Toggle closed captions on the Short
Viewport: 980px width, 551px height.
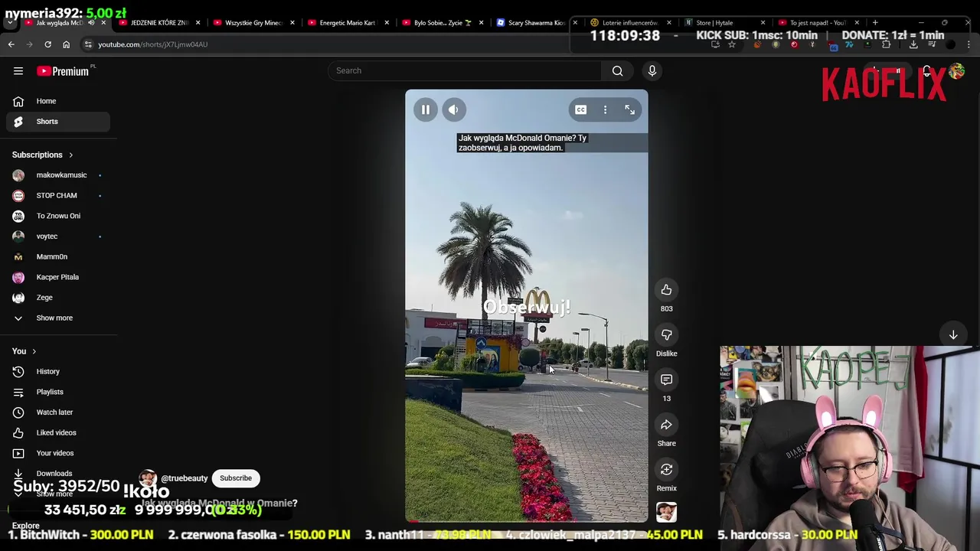pos(581,110)
